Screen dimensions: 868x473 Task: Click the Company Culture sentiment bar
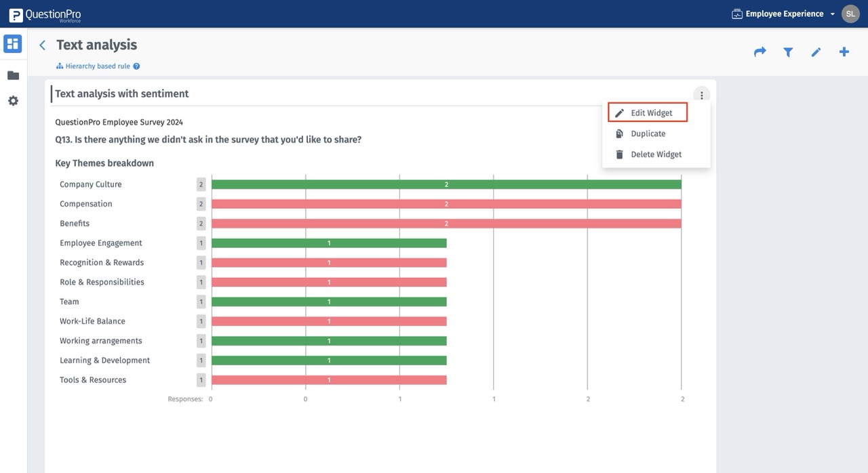446,184
